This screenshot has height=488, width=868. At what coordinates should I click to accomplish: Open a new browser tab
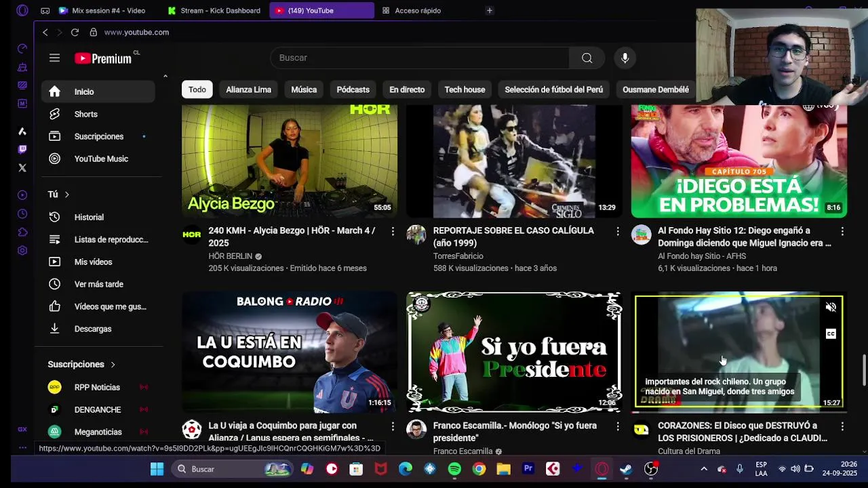(x=489, y=10)
